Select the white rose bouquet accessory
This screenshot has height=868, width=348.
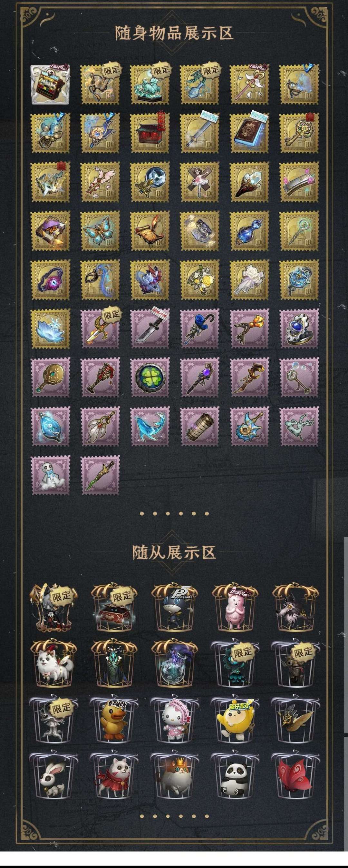point(250,280)
